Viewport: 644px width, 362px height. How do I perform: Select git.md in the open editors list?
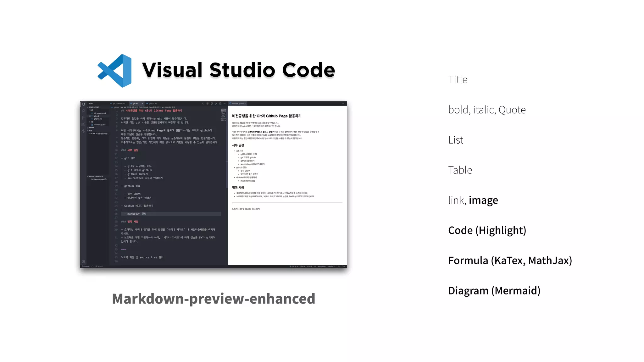tap(96, 116)
